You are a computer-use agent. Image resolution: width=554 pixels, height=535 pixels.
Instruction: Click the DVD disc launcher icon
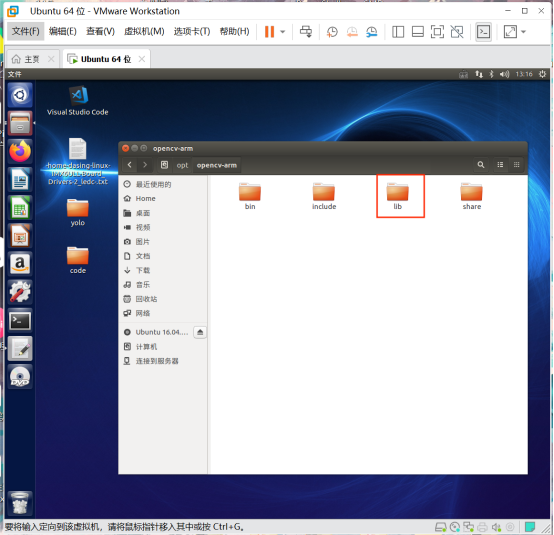coord(20,377)
